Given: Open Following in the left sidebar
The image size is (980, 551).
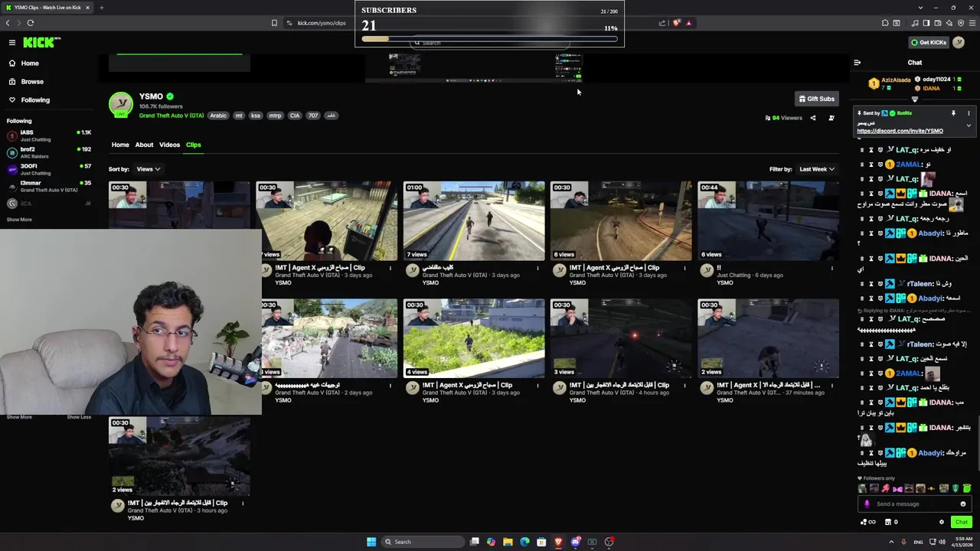Looking at the screenshot, I should (35, 100).
